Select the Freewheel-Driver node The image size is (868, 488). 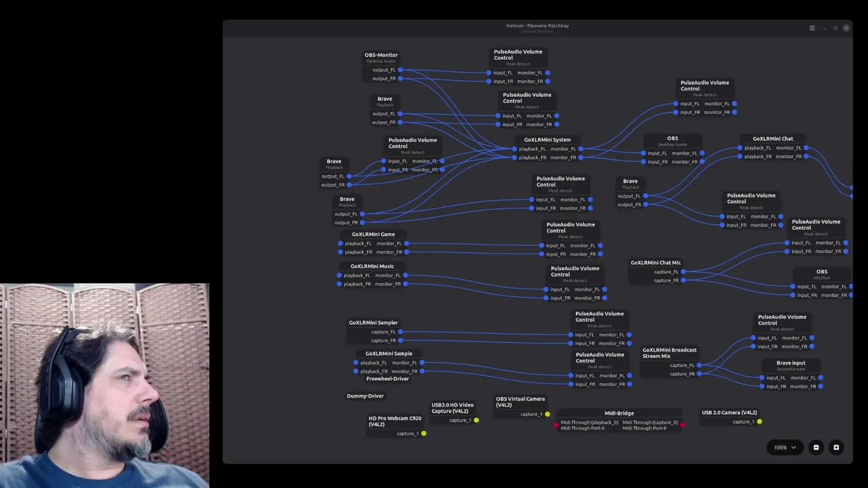coord(387,379)
